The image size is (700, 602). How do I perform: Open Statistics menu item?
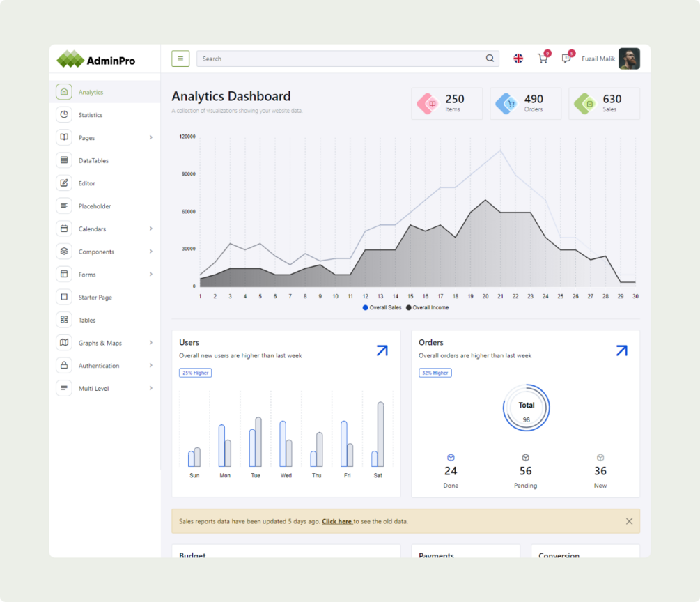[105, 114]
